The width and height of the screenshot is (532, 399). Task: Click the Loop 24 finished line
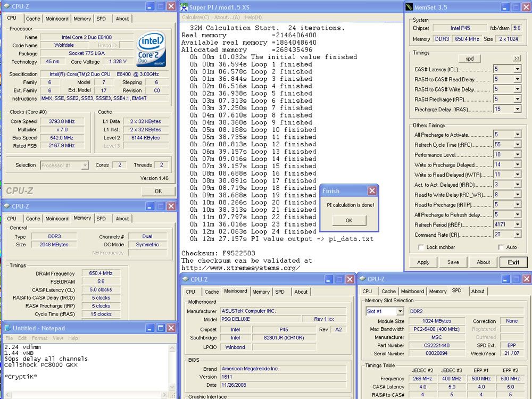pyautogui.click(x=253, y=231)
